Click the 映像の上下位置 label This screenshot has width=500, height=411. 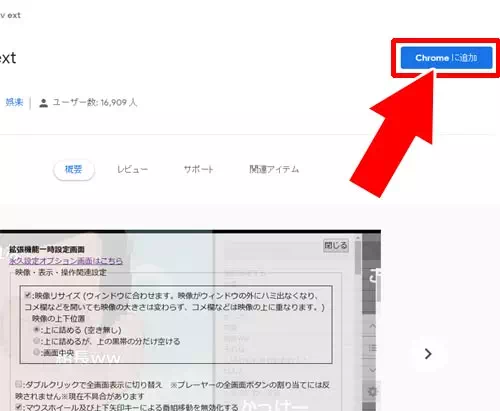[58, 318]
